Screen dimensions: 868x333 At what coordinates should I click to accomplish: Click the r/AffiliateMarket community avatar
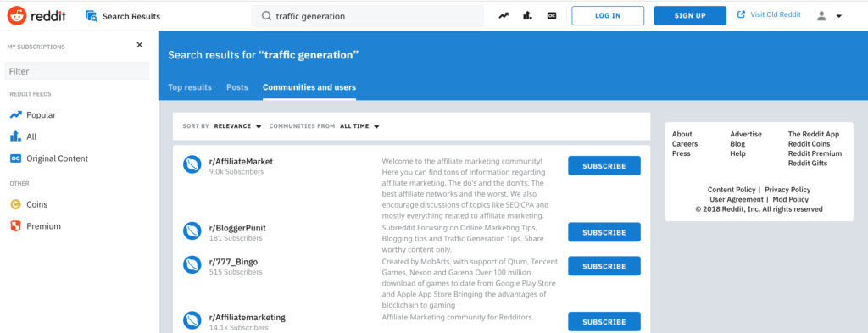click(192, 164)
